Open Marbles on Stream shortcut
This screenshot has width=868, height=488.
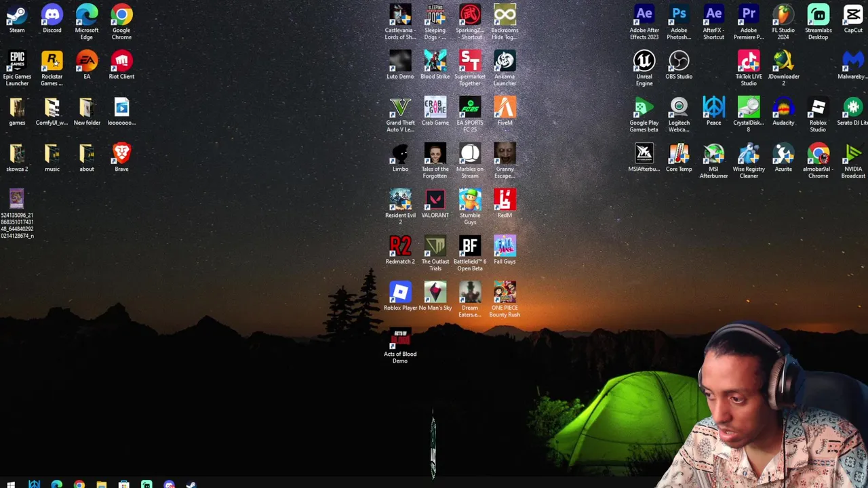coord(470,154)
